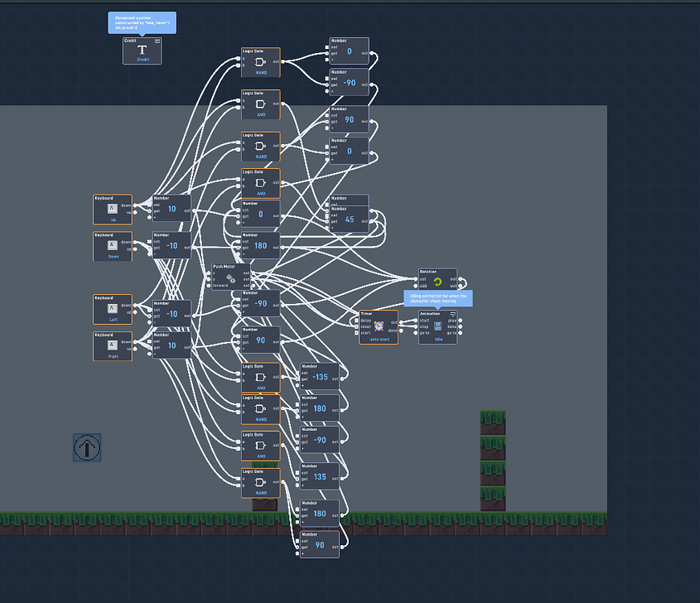
Task: Edit the Number node value 135
Action: point(320,477)
